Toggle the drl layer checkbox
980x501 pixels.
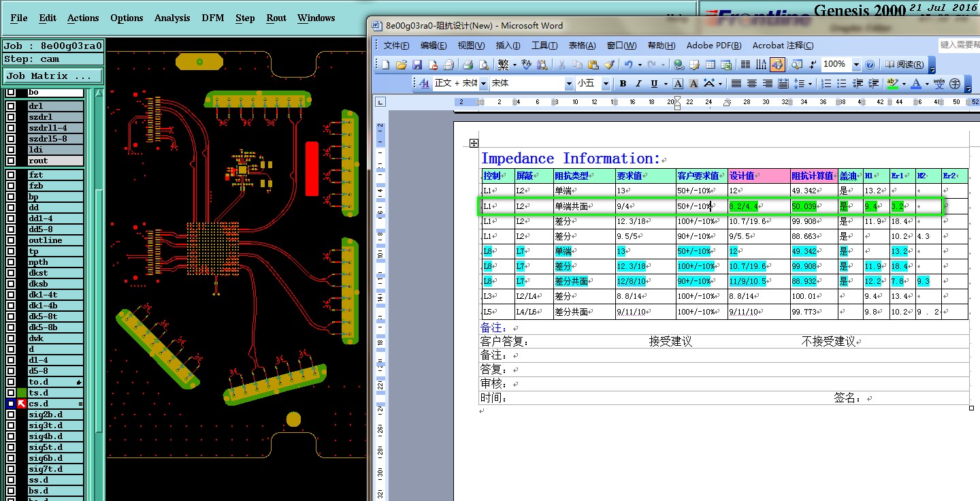pos(11,106)
